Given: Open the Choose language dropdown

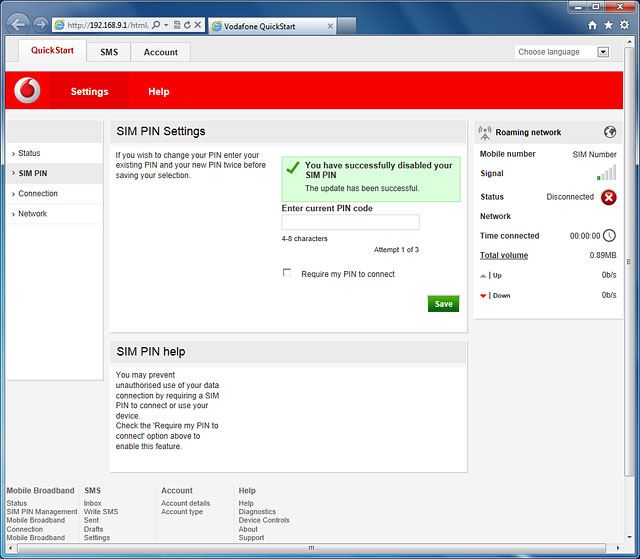Looking at the screenshot, I should [603, 52].
